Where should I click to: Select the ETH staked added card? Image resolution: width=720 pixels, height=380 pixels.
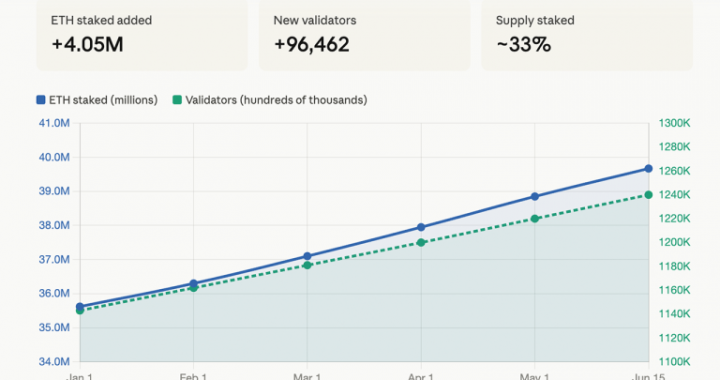pos(142,35)
